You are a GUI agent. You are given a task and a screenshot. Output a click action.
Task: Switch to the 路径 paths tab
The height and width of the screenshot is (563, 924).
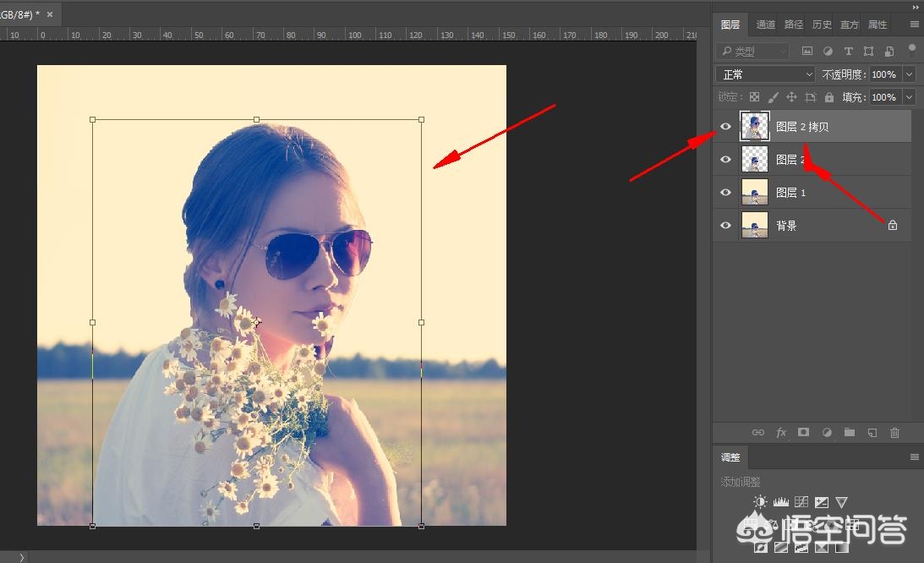794,25
